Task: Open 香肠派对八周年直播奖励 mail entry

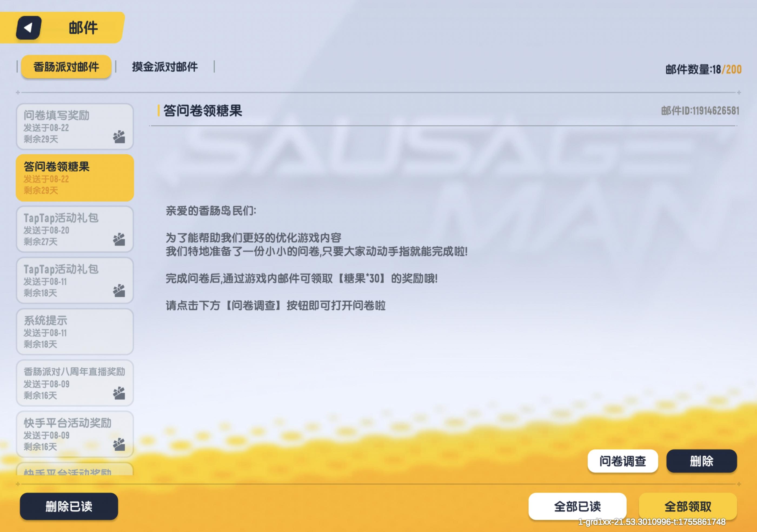Action: [x=75, y=383]
